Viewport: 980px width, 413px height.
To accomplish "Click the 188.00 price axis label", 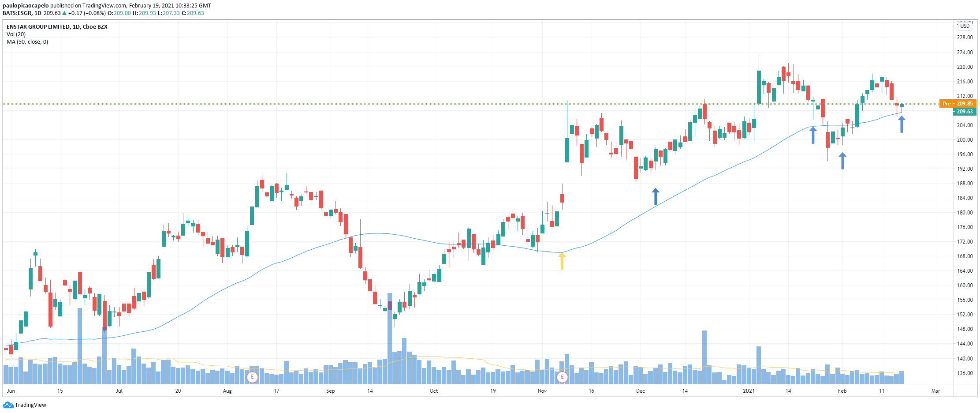I will click(x=965, y=184).
